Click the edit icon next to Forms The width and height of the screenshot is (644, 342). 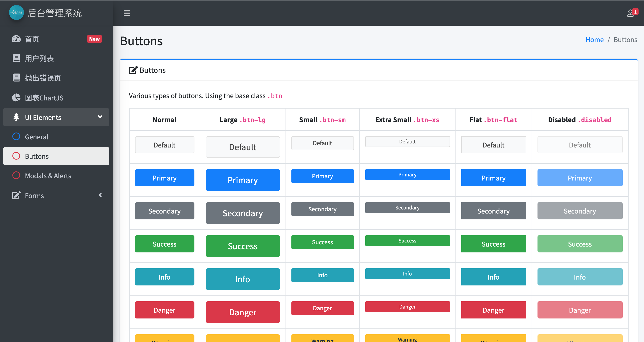pos(16,195)
